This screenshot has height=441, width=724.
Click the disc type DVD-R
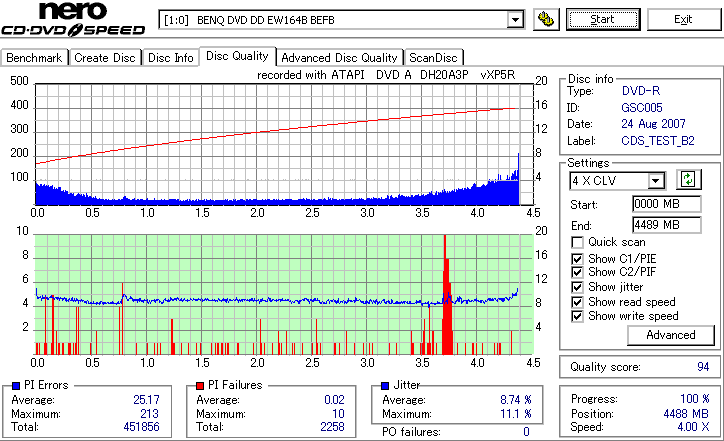[641, 91]
